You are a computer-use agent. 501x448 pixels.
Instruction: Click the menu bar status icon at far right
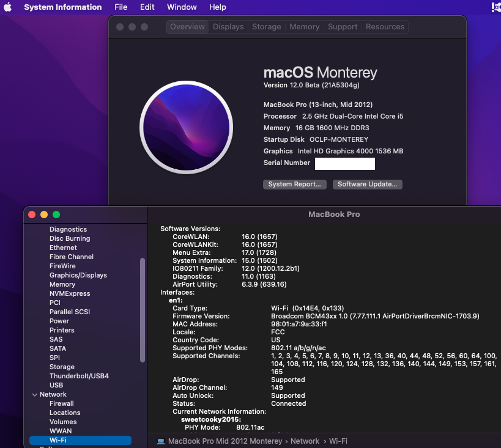click(x=496, y=7)
